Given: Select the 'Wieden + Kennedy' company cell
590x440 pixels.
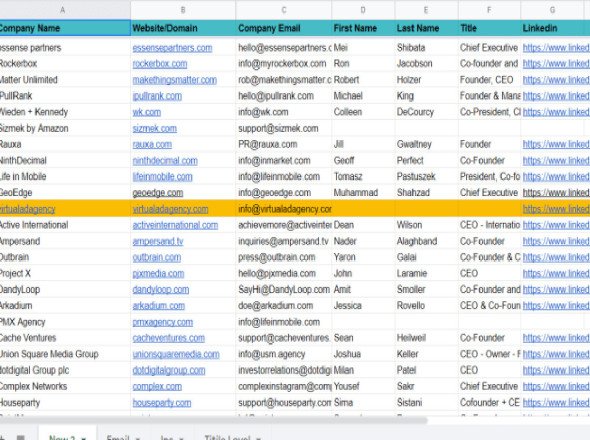Looking at the screenshot, I should 65,112.
